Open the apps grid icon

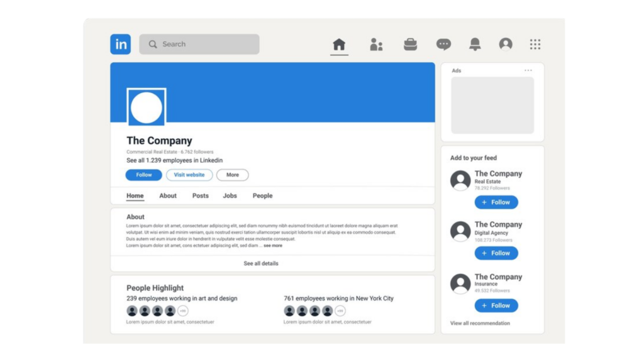535,43
